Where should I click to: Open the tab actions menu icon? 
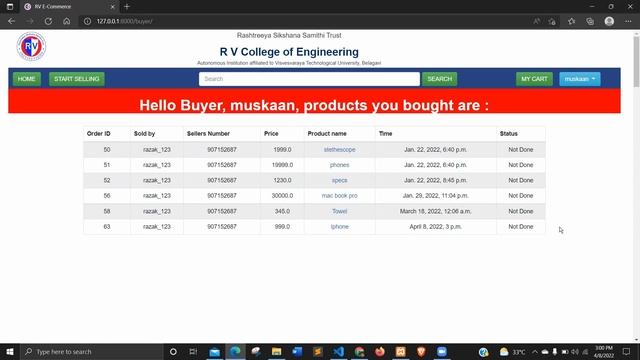[10, 7]
